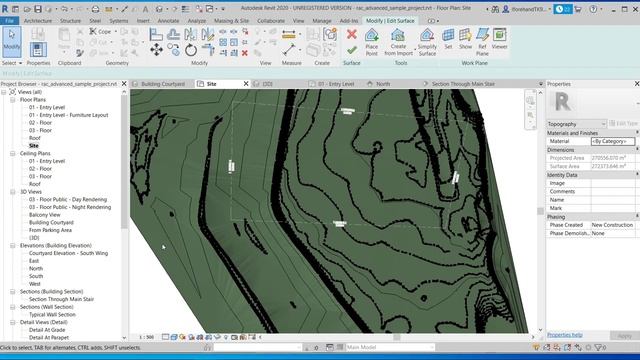Collapse the Ceiling Plans tree node
Image resolution: width=640 pixels, height=360 pixels.
click(13, 153)
